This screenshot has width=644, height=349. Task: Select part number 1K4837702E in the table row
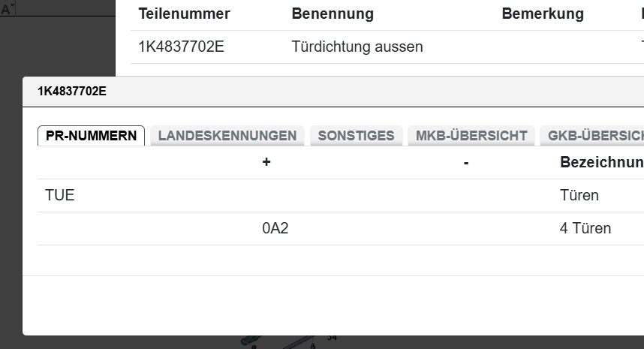coord(181,47)
